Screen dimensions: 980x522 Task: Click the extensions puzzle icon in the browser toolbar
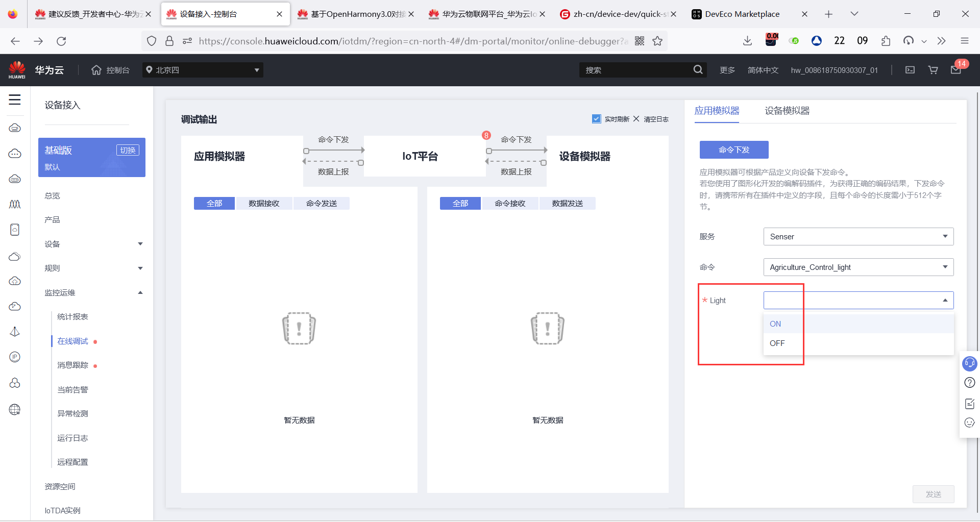point(886,41)
